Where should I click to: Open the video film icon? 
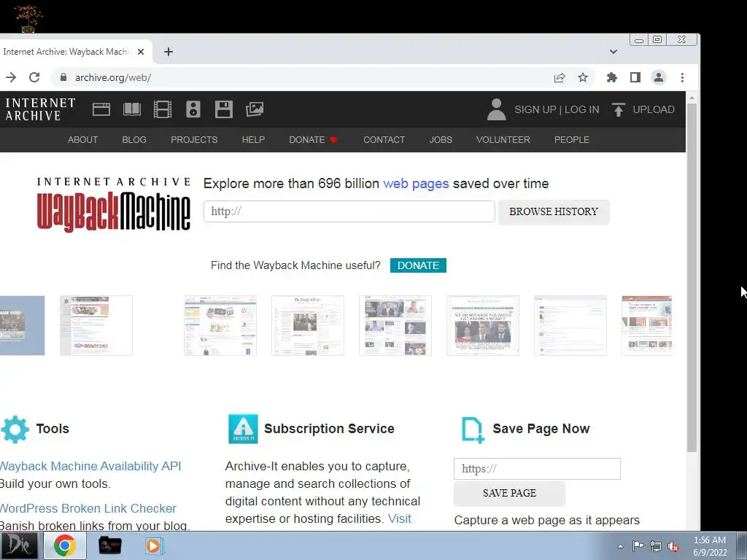tap(163, 109)
